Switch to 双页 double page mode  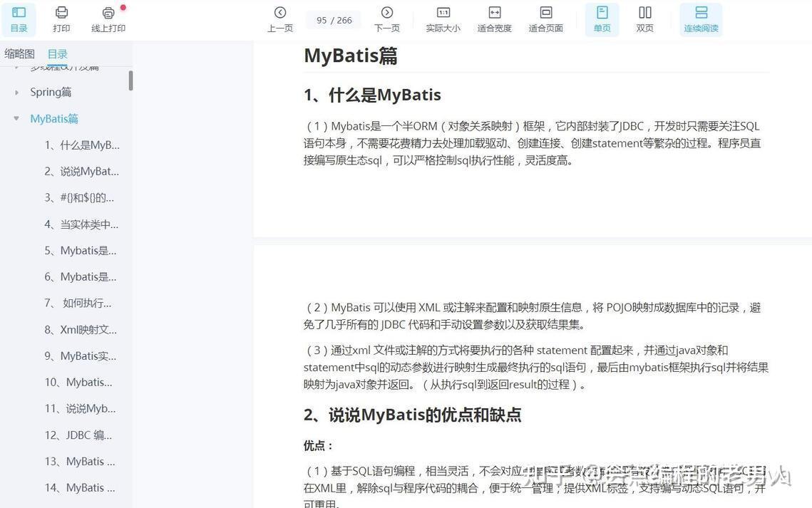pyautogui.click(x=644, y=19)
